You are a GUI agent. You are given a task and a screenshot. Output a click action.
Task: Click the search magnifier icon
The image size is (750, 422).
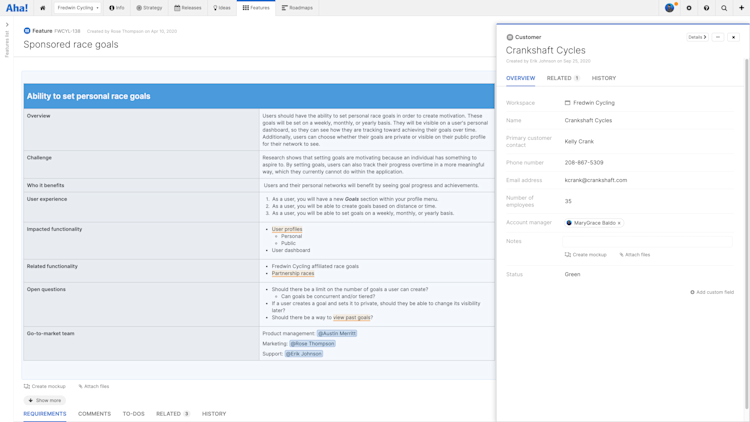724,8
